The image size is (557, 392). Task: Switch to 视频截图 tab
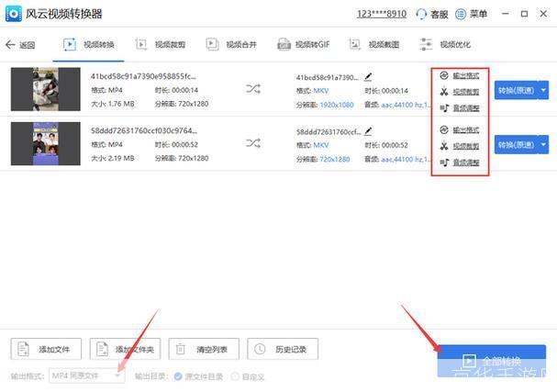click(x=374, y=45)
